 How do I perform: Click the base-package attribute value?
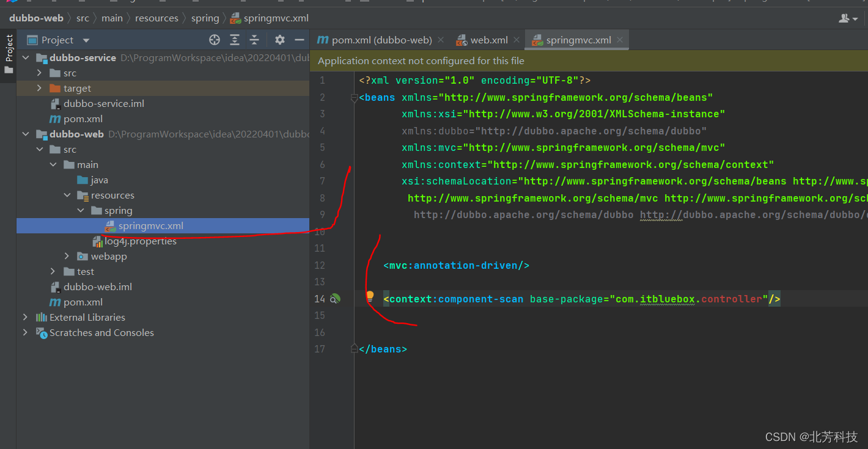point(688,299)
